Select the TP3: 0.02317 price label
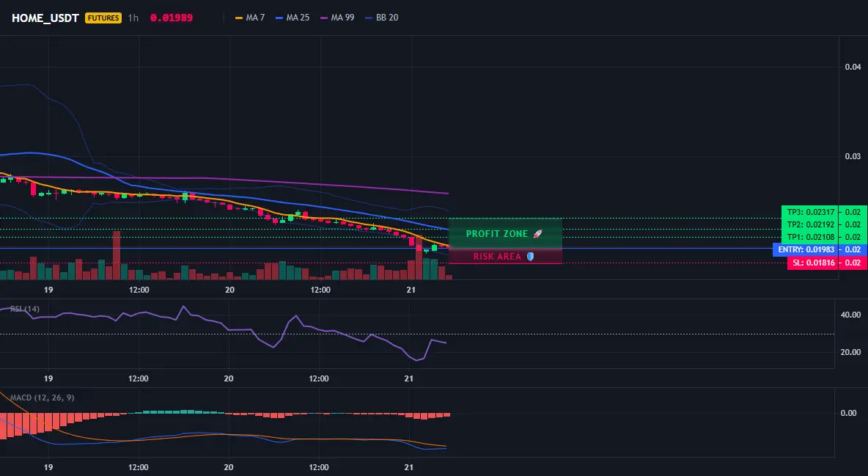This screenshot has height=476, width=868. tap(810, 212)
